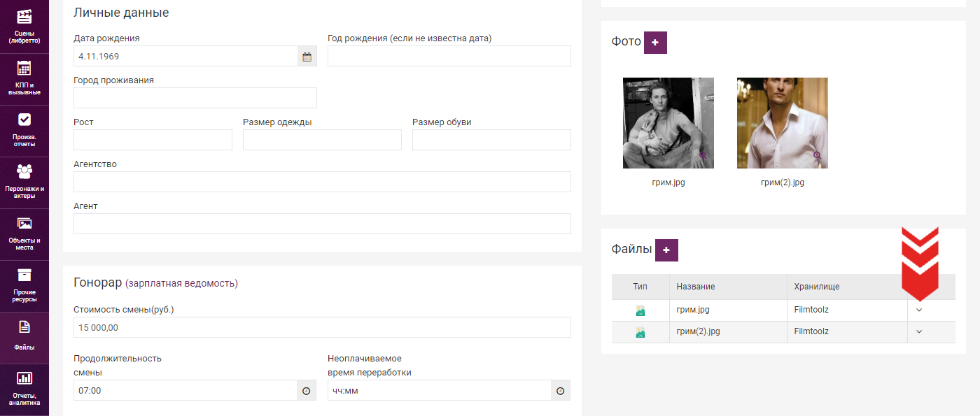Image resolution: width=980 pixels, height=416 pixels.
Task: Expand options for грим.jpg file row
Action: tap(920, 310)
